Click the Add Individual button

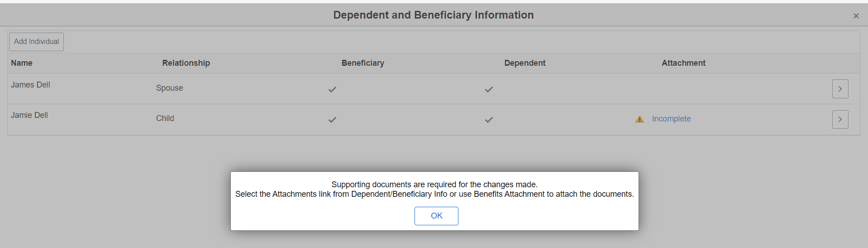36,42
